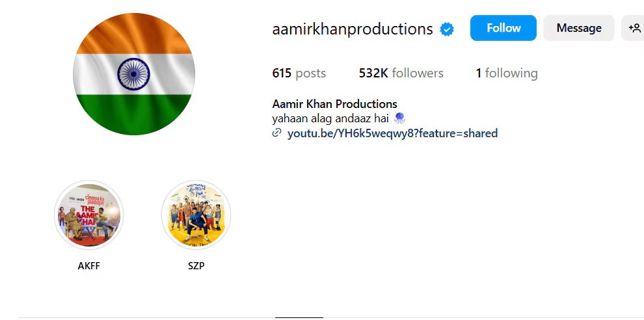Click the 615 posts count
The height and width of the screenshot is (320, 644).
[x=299, y=73]
